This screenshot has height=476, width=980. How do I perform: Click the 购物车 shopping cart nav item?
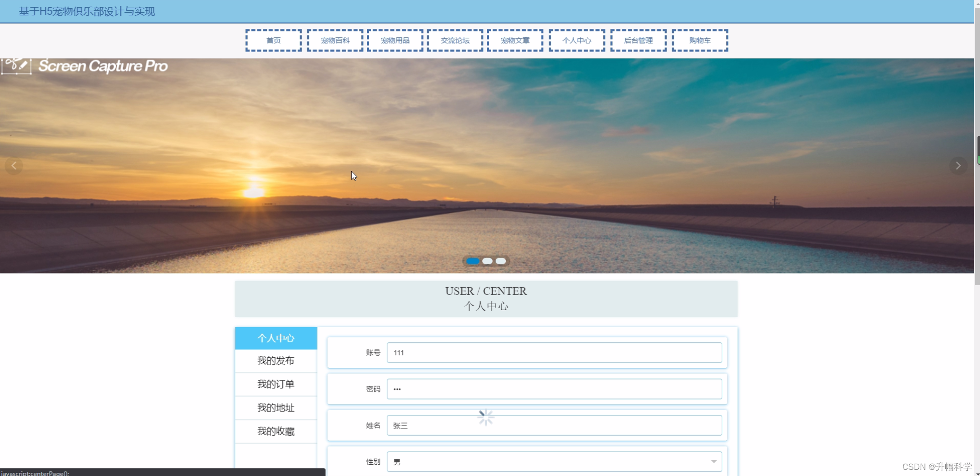700,40
